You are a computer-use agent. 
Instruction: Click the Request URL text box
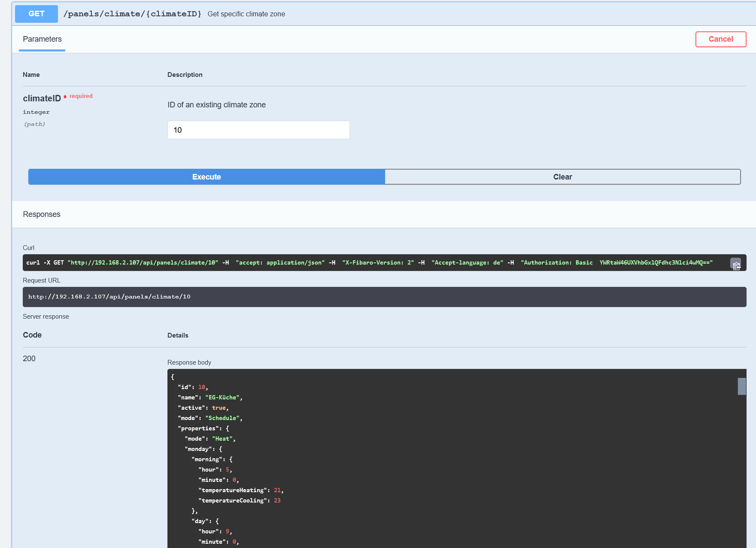384,297
